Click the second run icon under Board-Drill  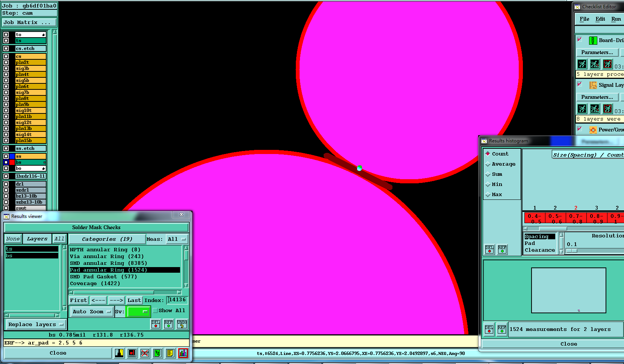click(595, 64)
